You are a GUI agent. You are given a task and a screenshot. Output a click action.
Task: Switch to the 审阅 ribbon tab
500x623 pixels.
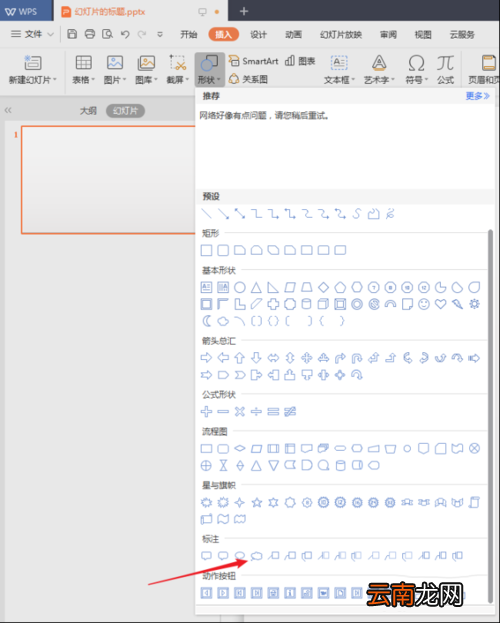tap(388, 35)
